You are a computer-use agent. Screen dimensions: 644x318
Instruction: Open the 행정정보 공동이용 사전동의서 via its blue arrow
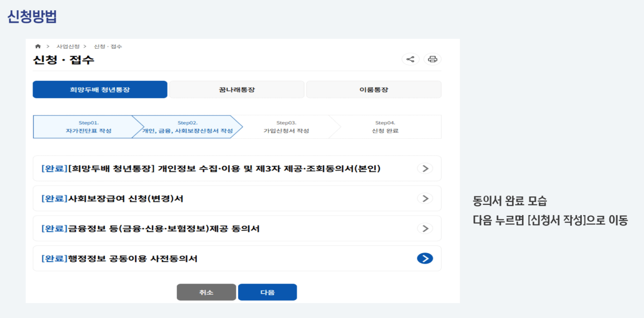tap(425, 258)
